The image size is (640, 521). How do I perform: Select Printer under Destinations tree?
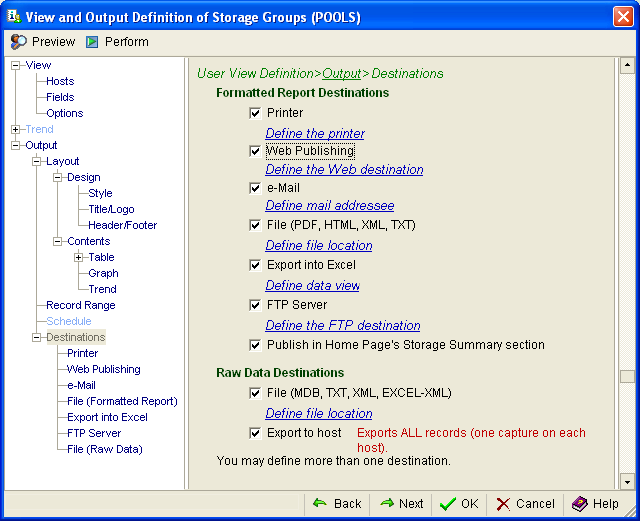pos(82,353)
